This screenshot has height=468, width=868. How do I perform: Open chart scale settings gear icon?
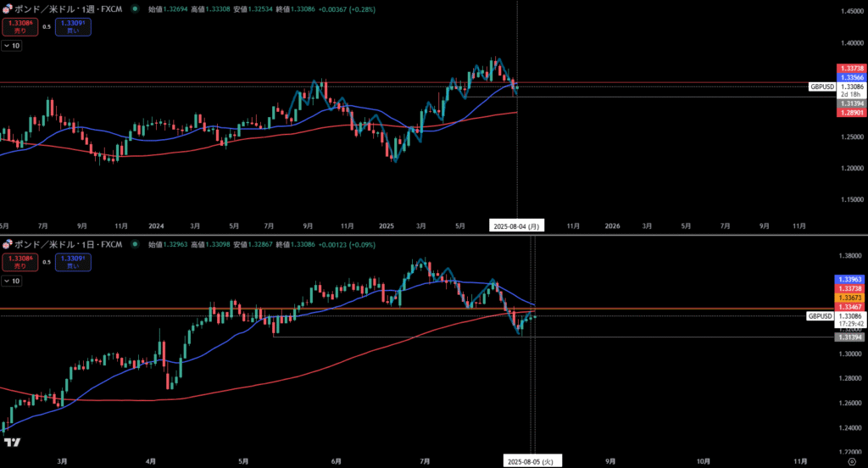pyautogui.click(x=852, y=461)
